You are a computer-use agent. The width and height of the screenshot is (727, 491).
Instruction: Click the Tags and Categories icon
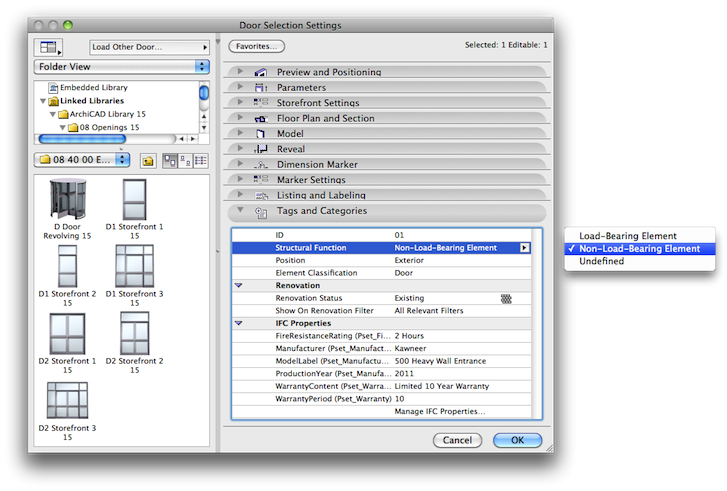coord(261,212)
